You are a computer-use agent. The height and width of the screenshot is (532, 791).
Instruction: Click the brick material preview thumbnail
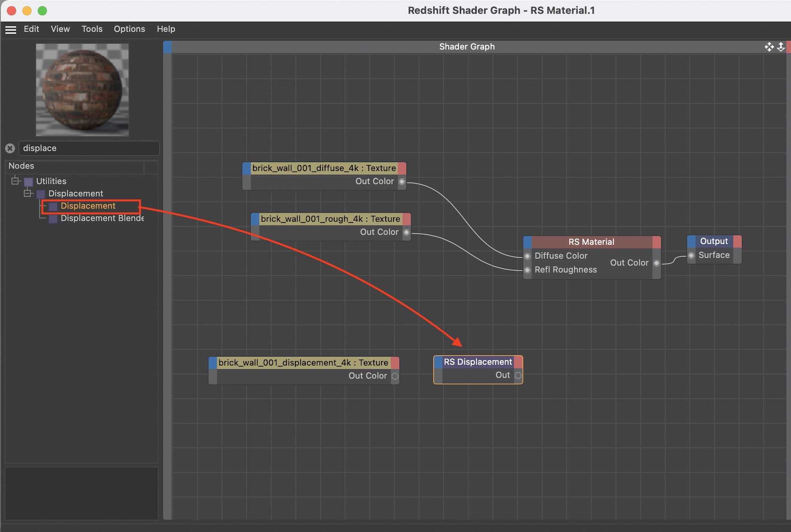click(82, 90)
